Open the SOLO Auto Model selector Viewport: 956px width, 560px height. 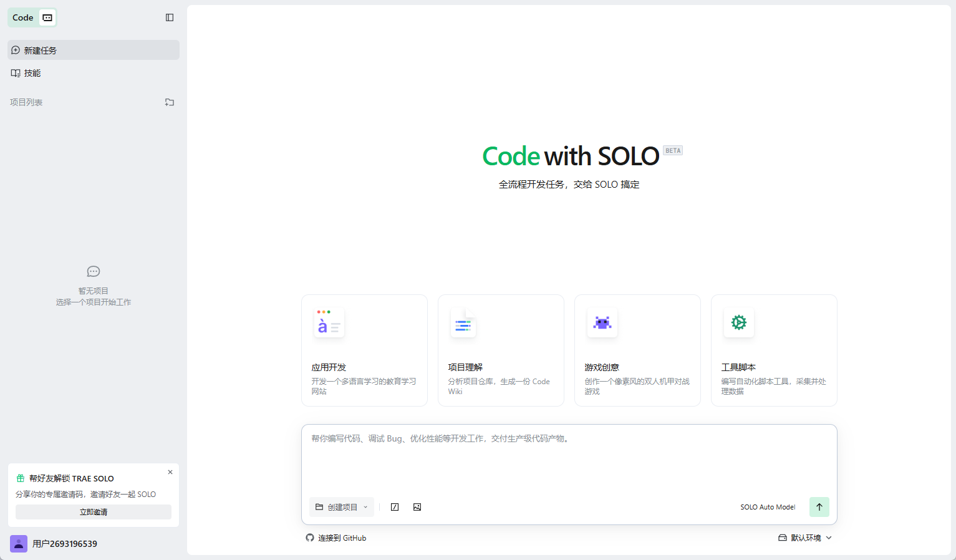click(768, 507)
